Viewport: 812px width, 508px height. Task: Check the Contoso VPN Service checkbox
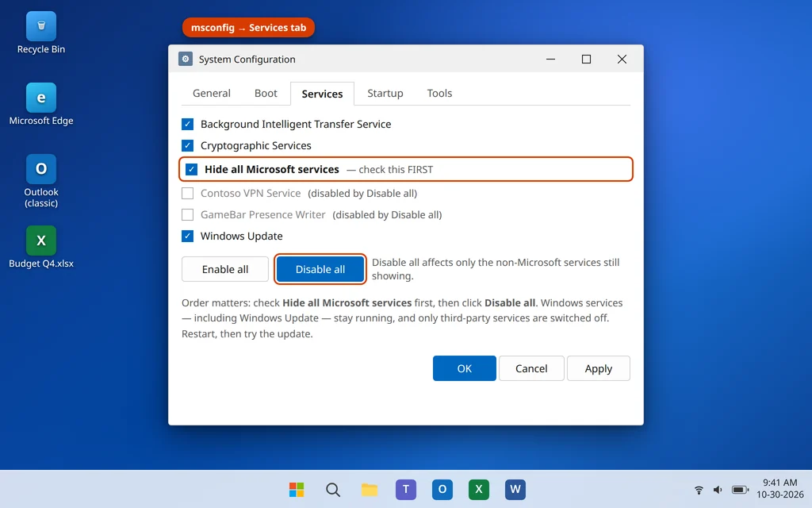(187, 194)
